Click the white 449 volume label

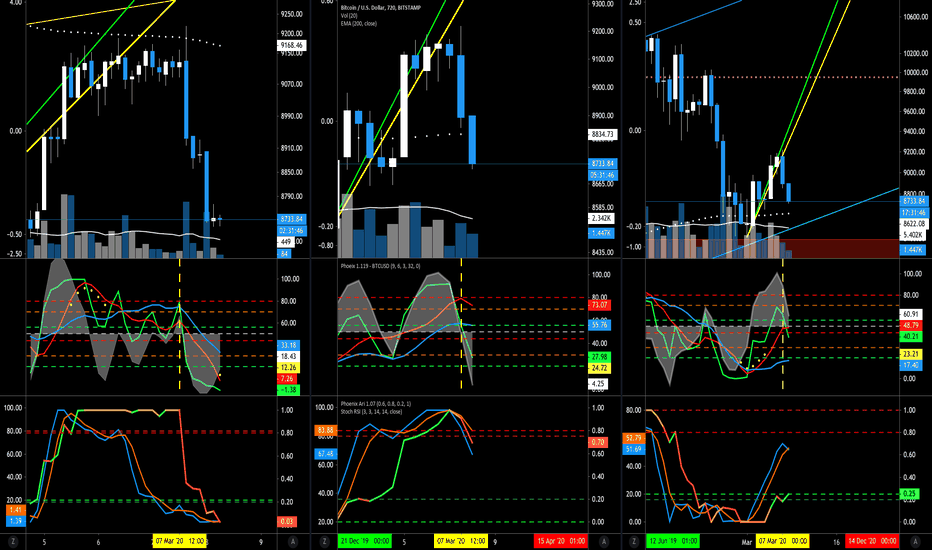[286, 242]
